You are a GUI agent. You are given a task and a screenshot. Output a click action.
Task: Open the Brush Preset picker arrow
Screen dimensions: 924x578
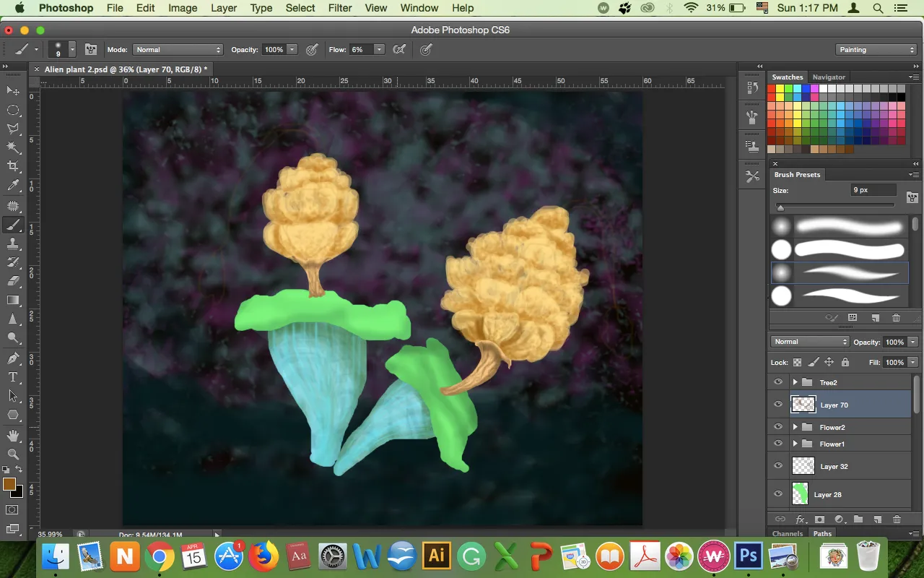72,50
